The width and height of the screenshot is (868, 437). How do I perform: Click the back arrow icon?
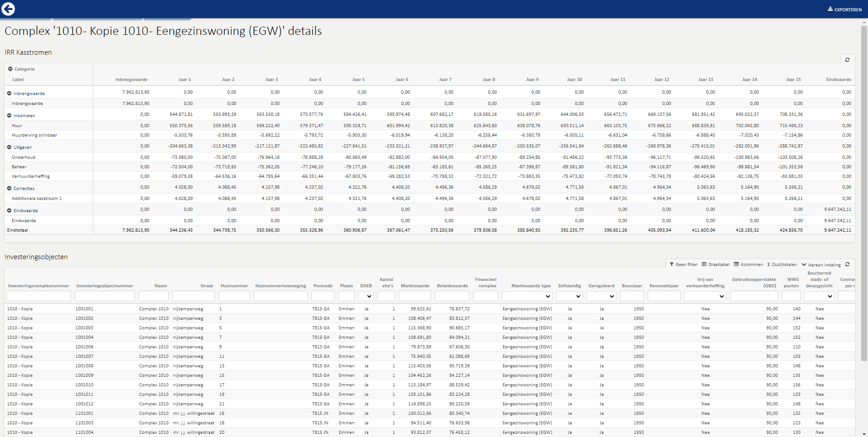[x=9, y=9]
